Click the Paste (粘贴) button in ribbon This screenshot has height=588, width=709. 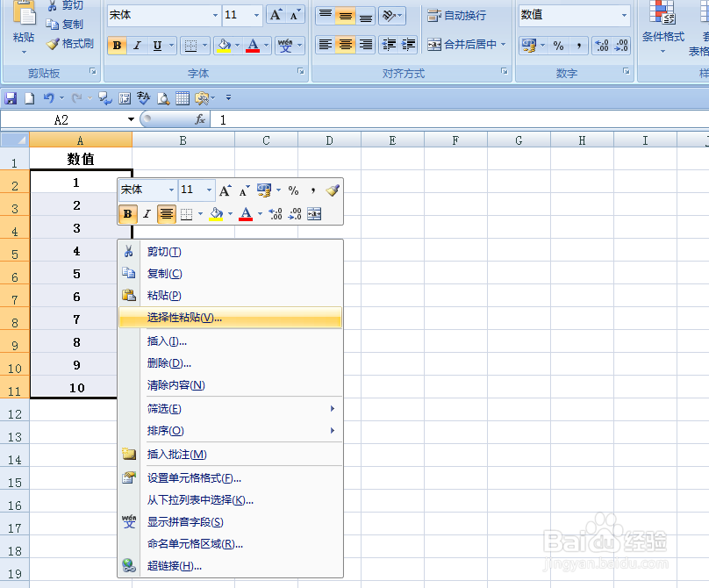tap(24, 27)
